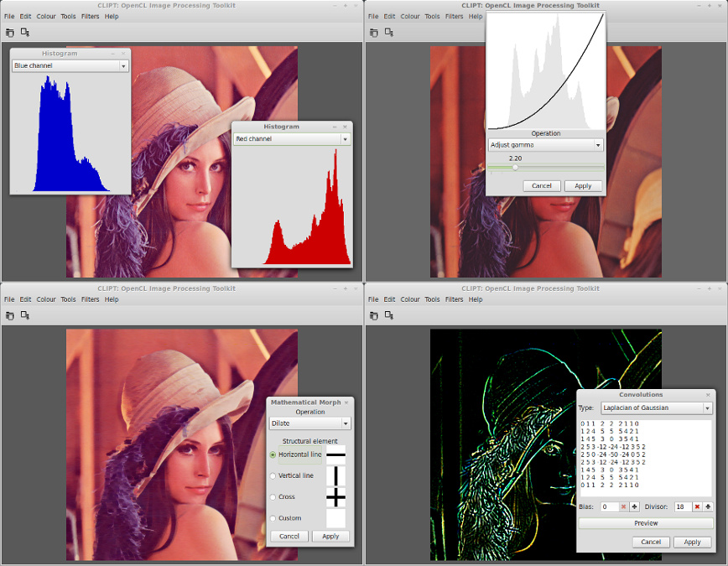Click the folder toolbar icon in the Mathematical Morph window

pyautogui.click(x=10, y=316)
